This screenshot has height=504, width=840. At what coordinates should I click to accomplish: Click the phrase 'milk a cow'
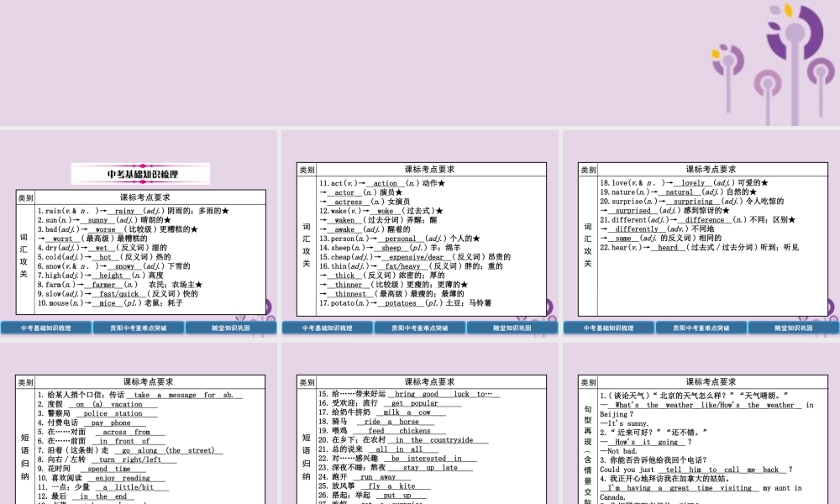pos(407,412)
